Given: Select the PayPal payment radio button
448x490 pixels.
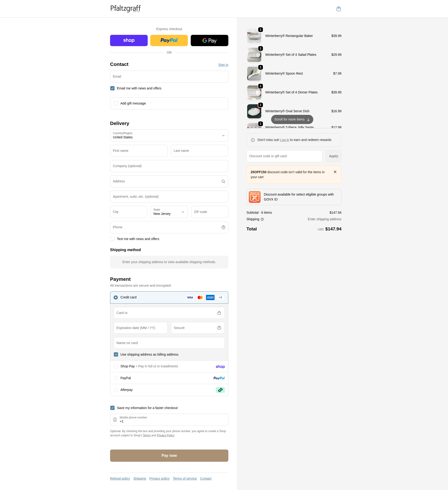Looking at the screenshot, I should [x=116, y=378].
